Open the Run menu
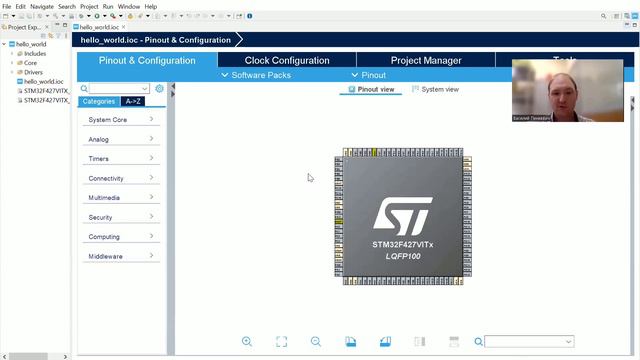 (108, 7)
